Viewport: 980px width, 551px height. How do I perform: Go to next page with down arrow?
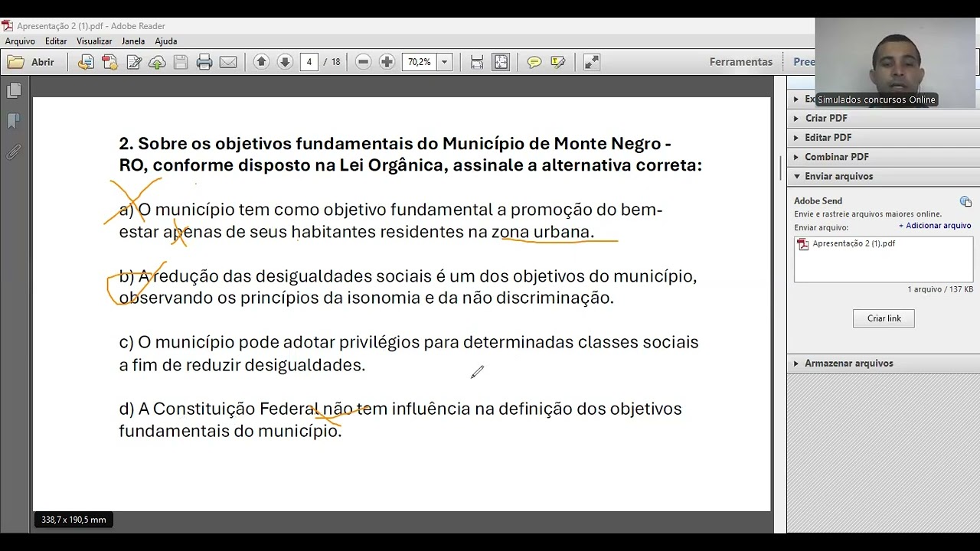(285, 62)
